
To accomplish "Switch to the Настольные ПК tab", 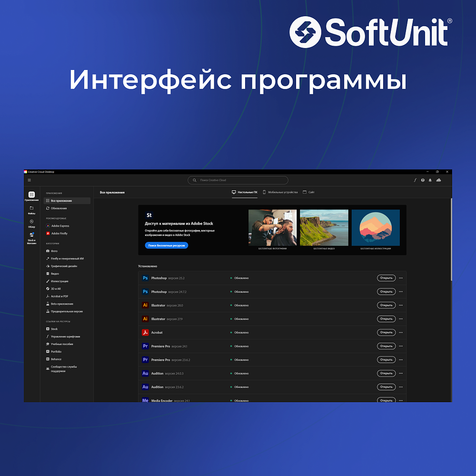I will tap(245, 192).
